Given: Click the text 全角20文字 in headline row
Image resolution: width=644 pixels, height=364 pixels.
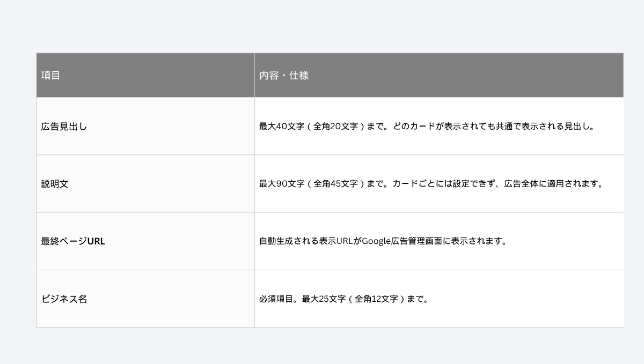Looking at the screenshot, I should [335, 127].
